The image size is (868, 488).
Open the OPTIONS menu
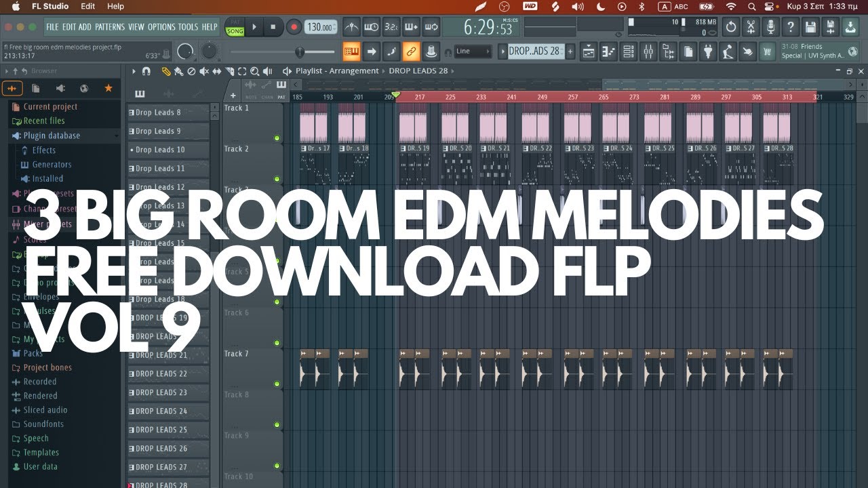tap(161, 27)
